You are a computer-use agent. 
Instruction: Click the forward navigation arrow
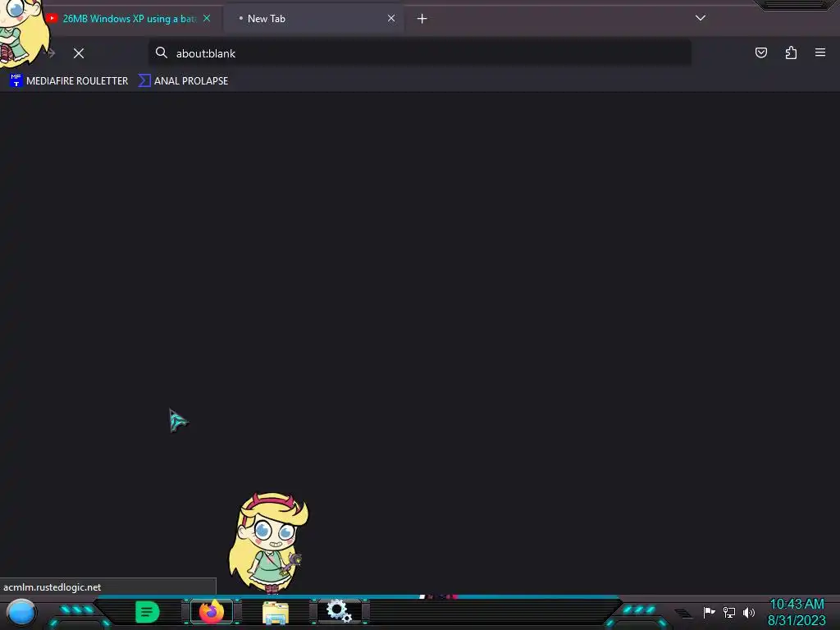tap(50, 52)
